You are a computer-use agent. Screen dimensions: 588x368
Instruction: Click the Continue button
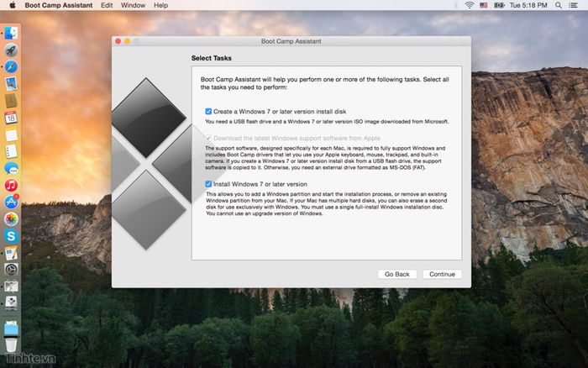coord(442,274)
